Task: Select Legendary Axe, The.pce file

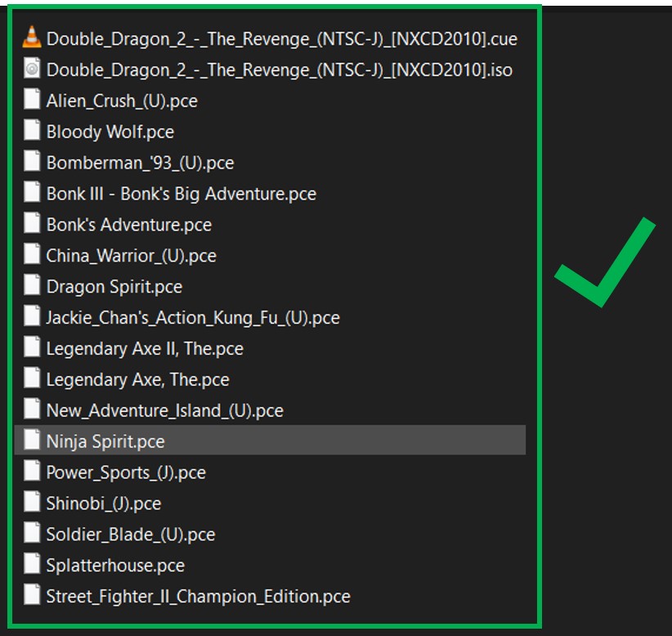Action: (x=137, y=380)
